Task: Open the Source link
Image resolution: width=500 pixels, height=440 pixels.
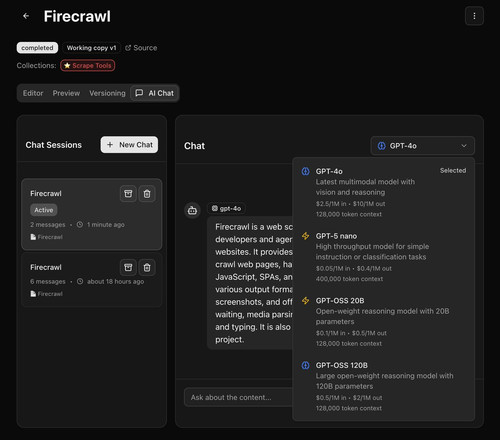Action: (141, 48)
